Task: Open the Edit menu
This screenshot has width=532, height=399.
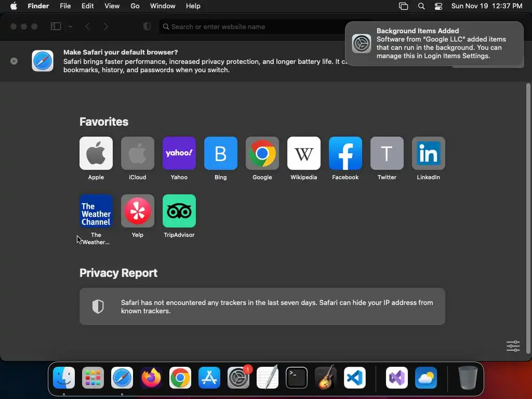Action: tap(87, 6)
